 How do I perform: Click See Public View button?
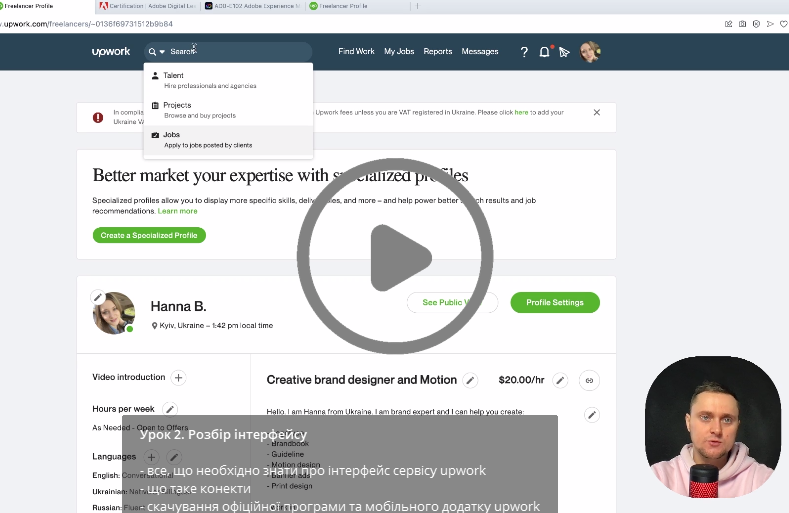tap(452, 303)
